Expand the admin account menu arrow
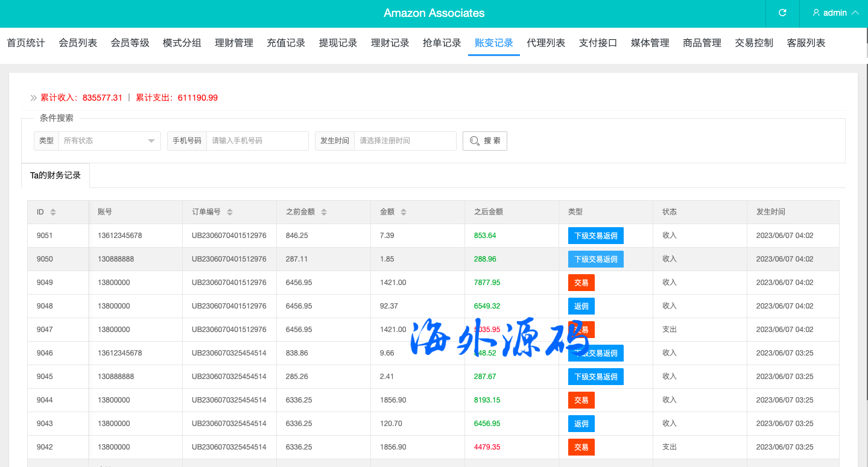The height and width of the screenshot is (467, 868). click(x=855, y=13)
